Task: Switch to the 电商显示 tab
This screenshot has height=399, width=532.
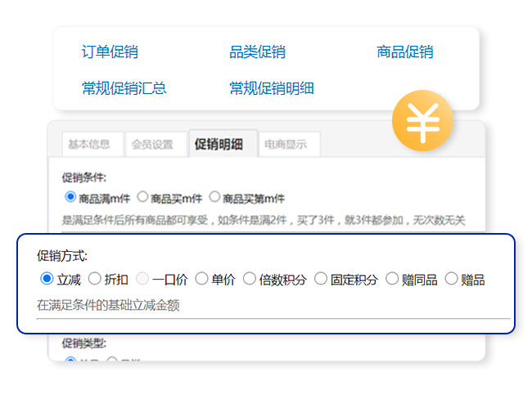Action: [286, 145]
